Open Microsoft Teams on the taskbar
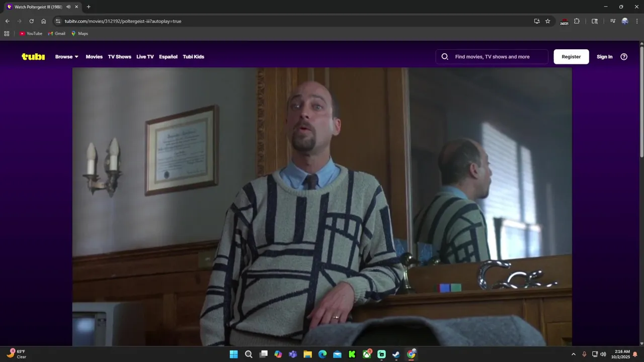The image size is (644, 362). pyautogui.click(x=293, y=354)
